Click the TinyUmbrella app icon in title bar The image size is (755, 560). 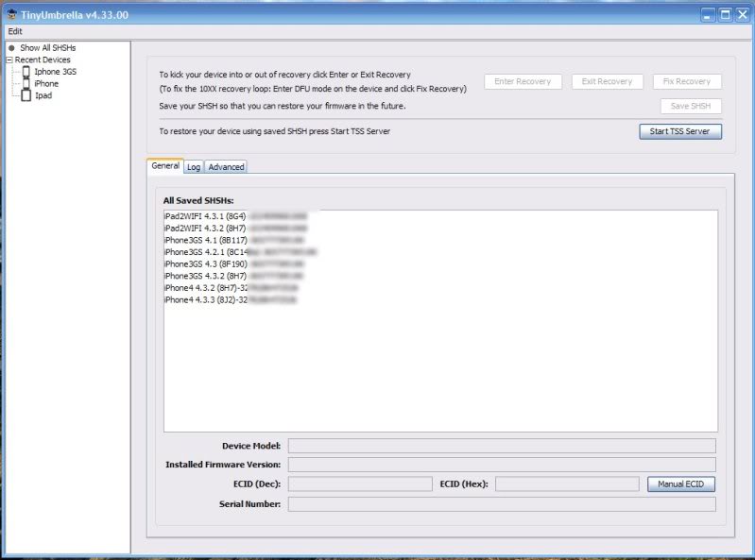[11, 14]
